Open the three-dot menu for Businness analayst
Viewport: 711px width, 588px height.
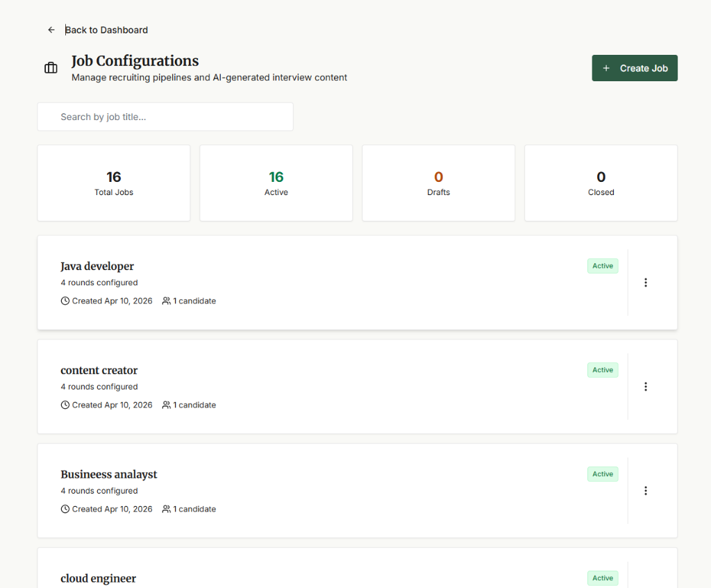646,490
